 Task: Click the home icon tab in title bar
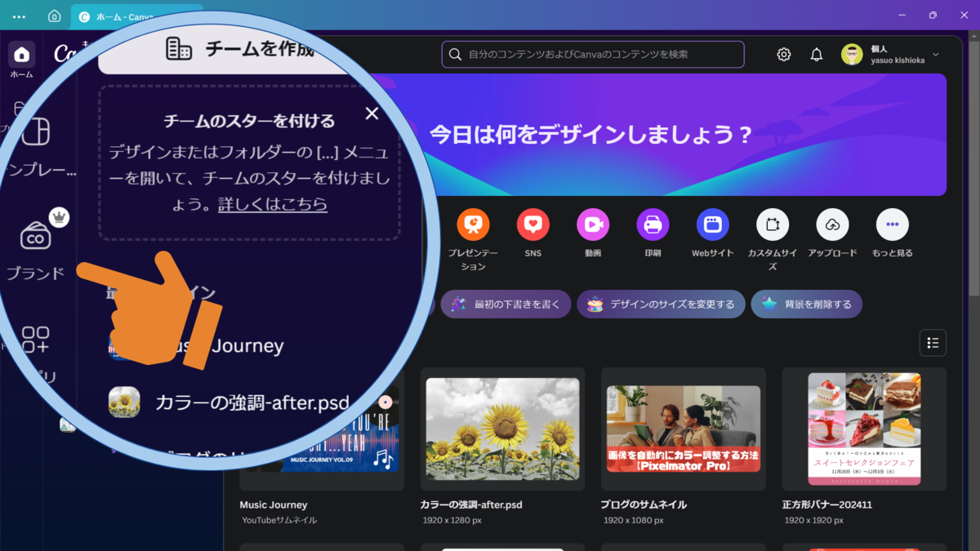[54, 16]
